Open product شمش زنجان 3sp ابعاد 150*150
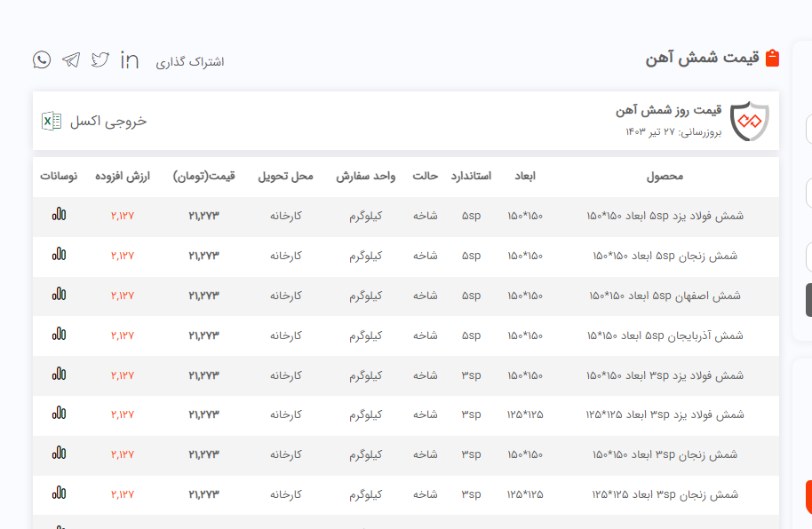812x529 pixels. (665, 454)
